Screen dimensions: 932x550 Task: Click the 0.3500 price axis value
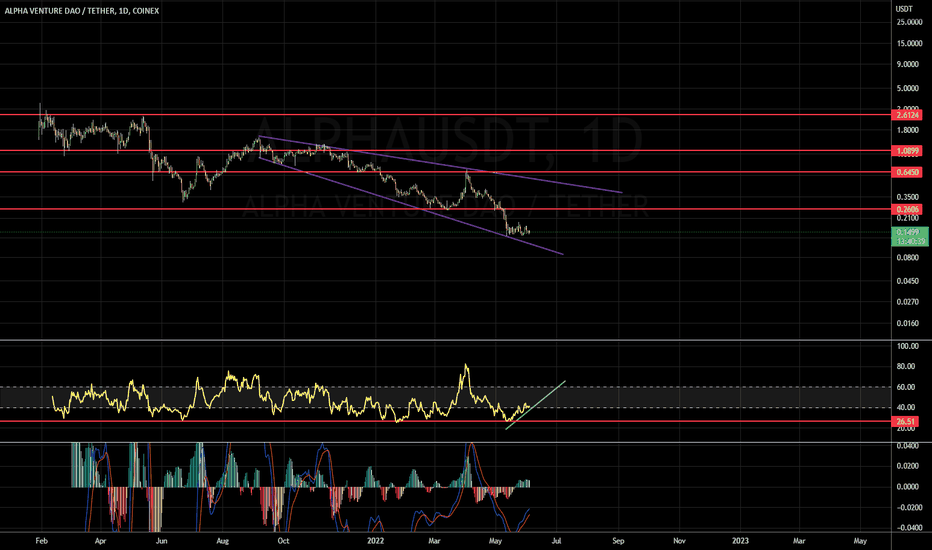(908, 197)
